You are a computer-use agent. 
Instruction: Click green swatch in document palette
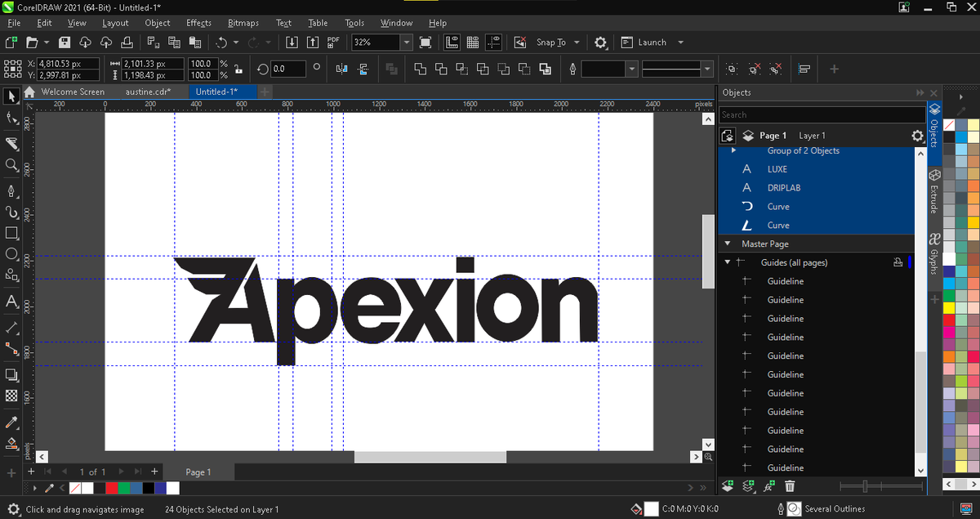124,488
